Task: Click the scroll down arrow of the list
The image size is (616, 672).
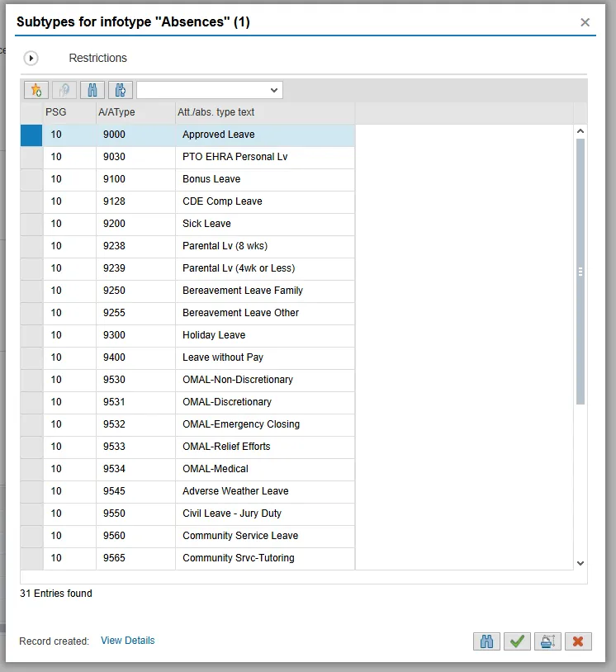Action: pos(580,563)
